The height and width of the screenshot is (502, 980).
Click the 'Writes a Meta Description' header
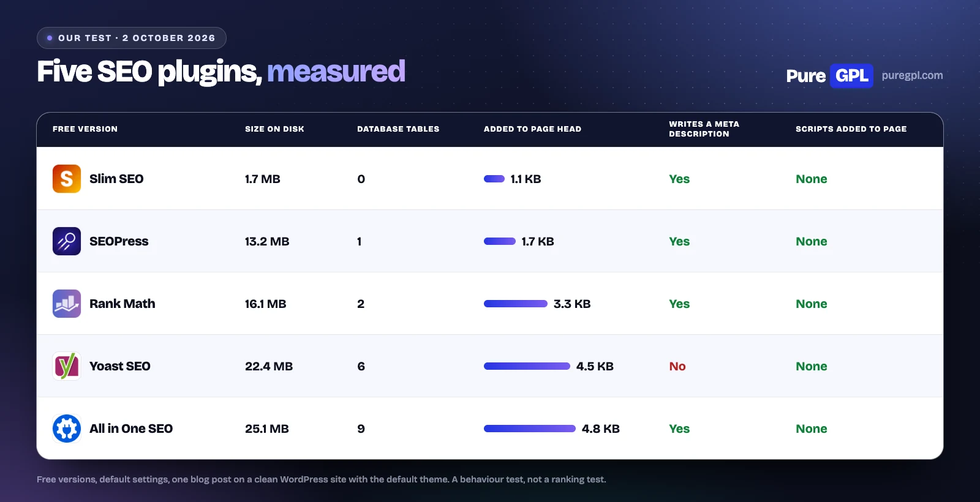click(x=704, y=129)
